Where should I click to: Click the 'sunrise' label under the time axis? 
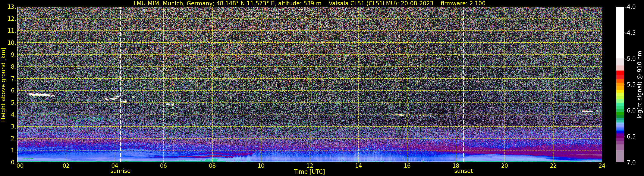coord(120,171)
